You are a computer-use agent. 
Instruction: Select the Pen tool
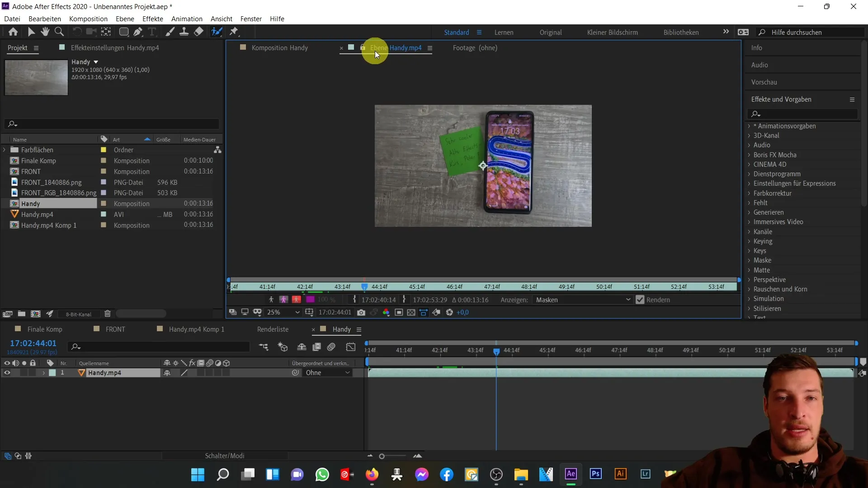click(x=138, y=32)
